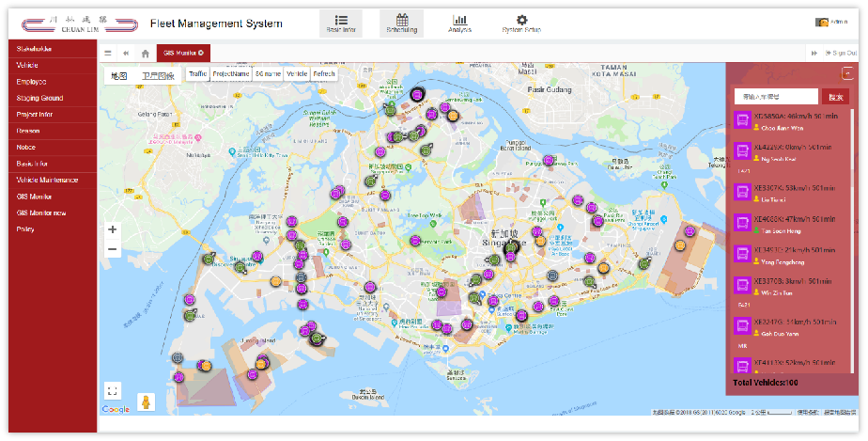The image size is (868, 441).
Task: Click the Sign Out link
Action: 843,54
